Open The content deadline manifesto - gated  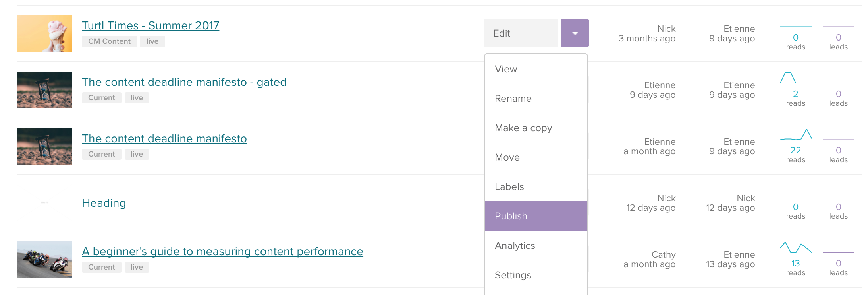pyautogui.click(x=184, y=82)
